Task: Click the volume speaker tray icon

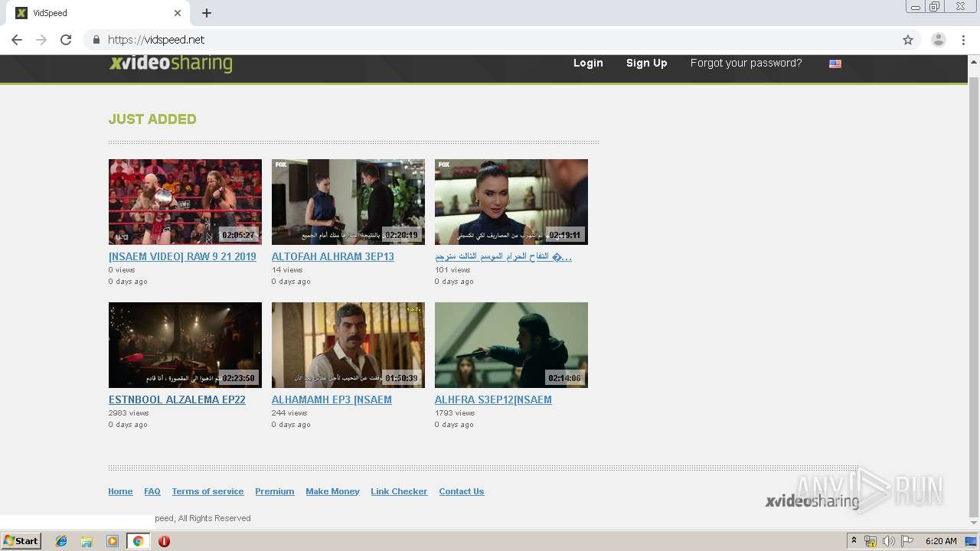Action: pyautogui.click(x=889, y=541)
